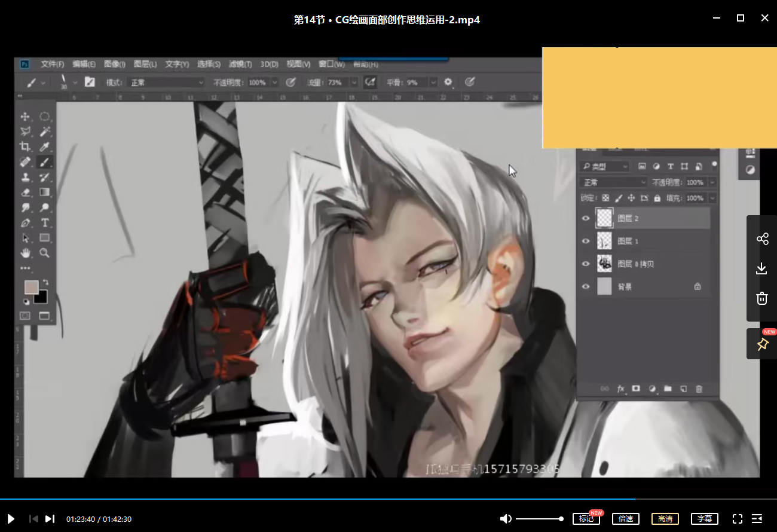Select the Polygonal Lasso tool
Viewport: 777px width, 532px height.
[25, 132]
